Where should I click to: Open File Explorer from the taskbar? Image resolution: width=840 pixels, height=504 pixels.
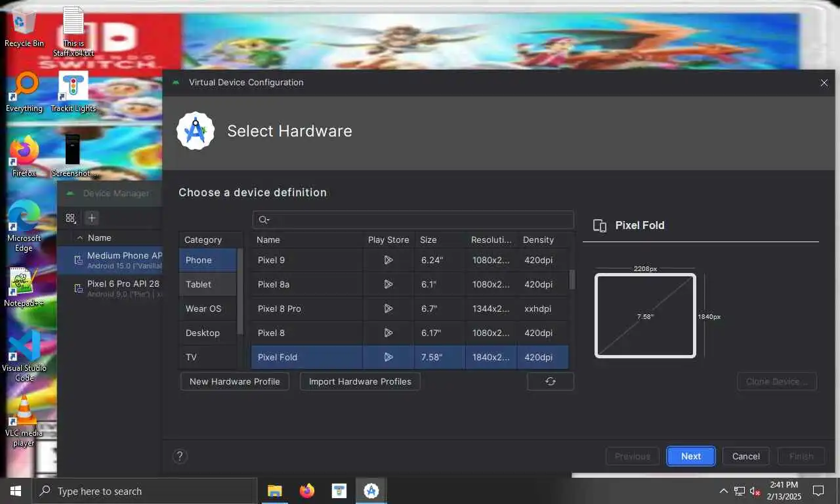point(274,491)
